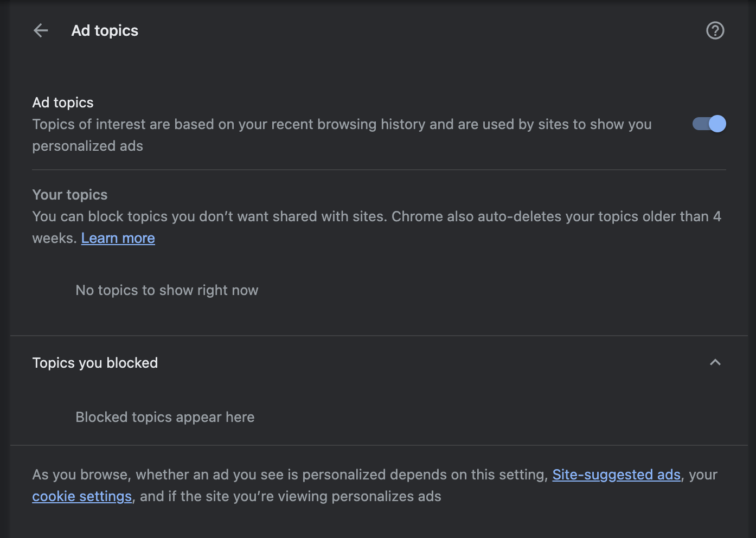The image size is (756, 538).
Task: Select the help icon for Ad topics info
Action: (x=715, y=30)
